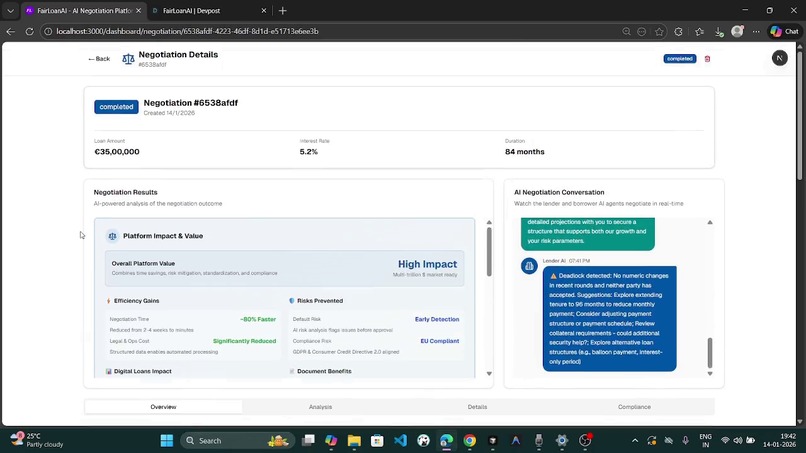Screen dimensions: 806x453
Task: Switch to the Overview tab
Action: click(163, 407)
